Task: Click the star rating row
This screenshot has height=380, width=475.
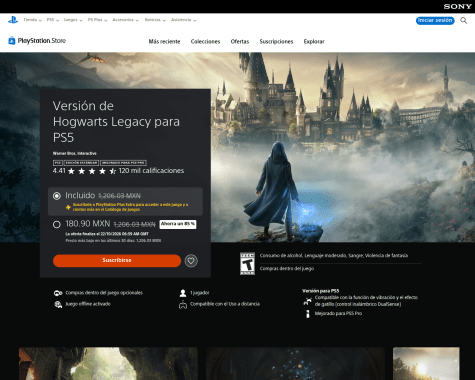Action: [x=92, y=171]
